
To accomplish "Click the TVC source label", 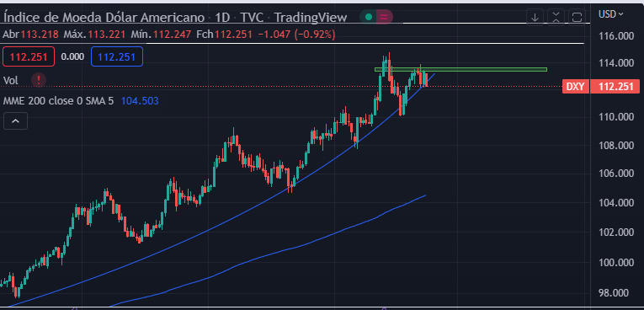I will (253, 17).
